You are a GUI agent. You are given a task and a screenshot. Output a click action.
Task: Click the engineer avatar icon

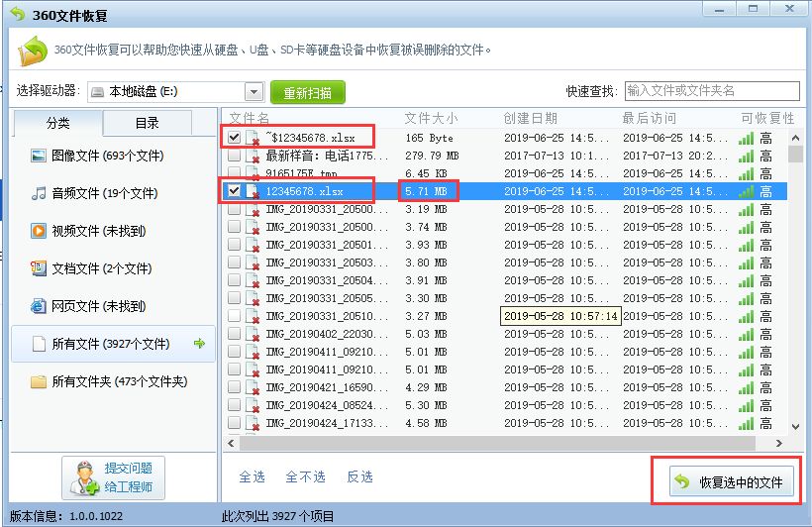pyautogui.click(x=84, y=477)
